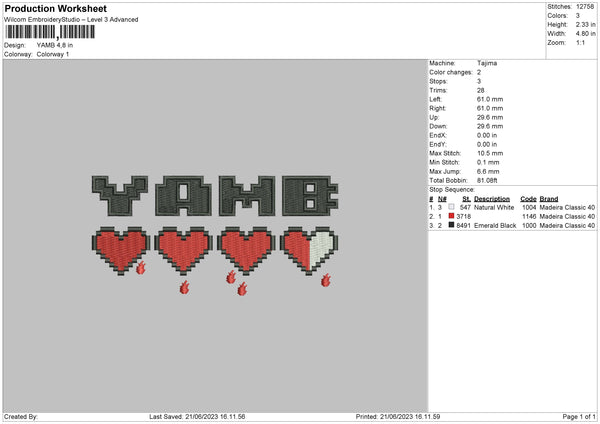Select the half-white heart under letter B
This screenshot has width=600, height=424.
pos(309,251)
